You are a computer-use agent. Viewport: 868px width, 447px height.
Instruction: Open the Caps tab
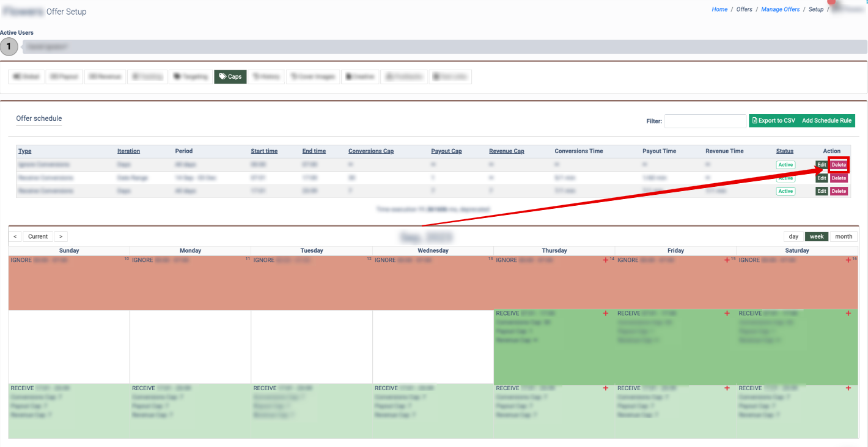(x=230, y=77)
